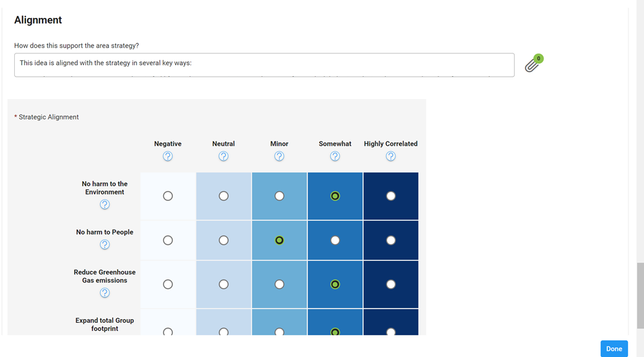Open attachments with the paperclip icon
This screenshot has width=644, height=357.
tap(531, 64)
